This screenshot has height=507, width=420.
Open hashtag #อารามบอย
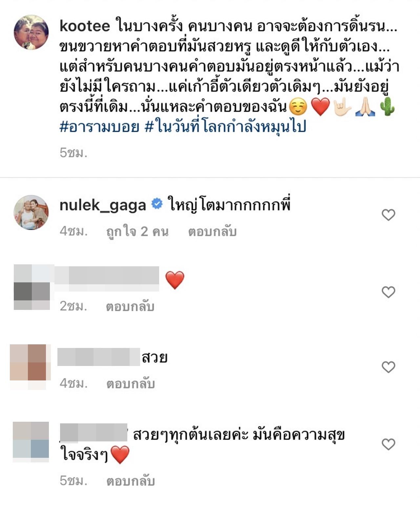(99, 127)
